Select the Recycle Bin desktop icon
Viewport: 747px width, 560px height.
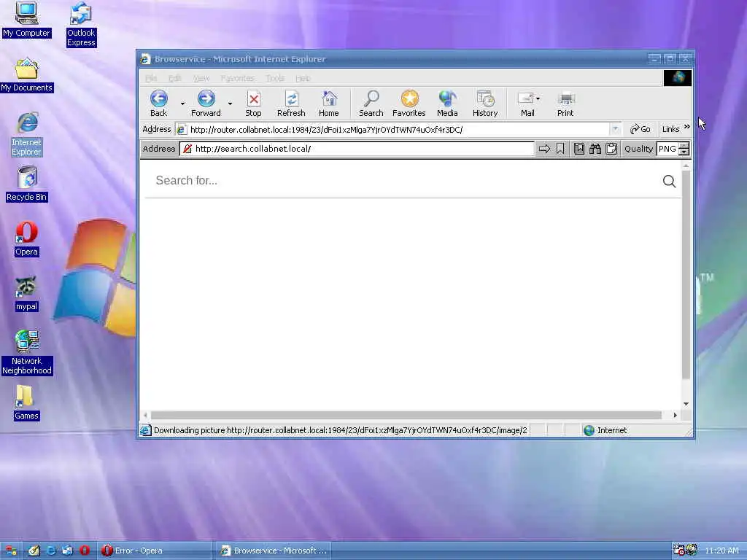click(x=27, y=184)
